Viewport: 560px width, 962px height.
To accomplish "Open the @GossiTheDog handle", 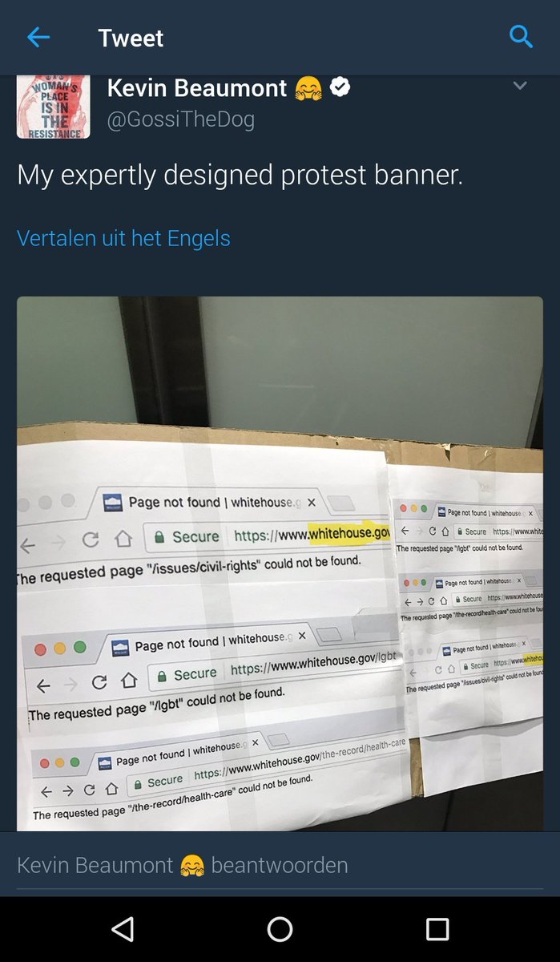I will coord(181,119).
